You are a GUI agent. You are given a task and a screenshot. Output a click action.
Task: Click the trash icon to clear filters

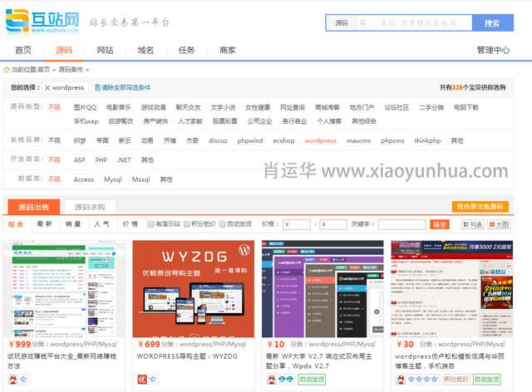97,87
